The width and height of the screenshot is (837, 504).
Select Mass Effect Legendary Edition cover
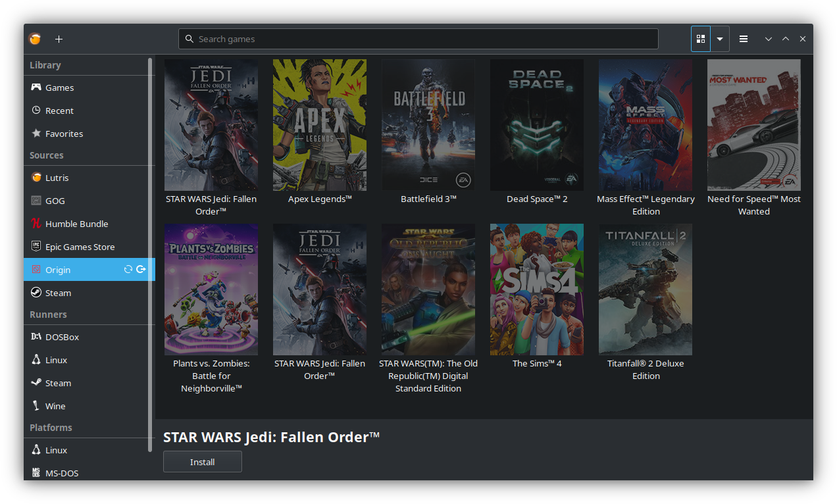pos(646,125)
